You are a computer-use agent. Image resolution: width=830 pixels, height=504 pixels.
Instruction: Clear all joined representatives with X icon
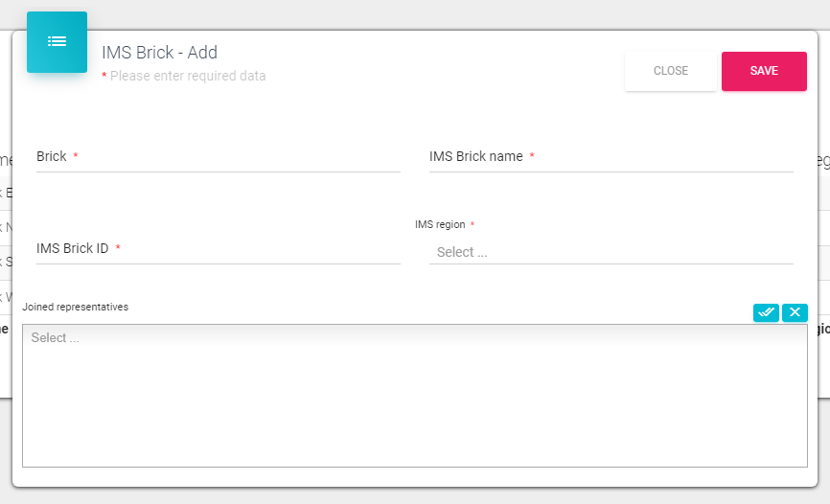tap(795, 312)
